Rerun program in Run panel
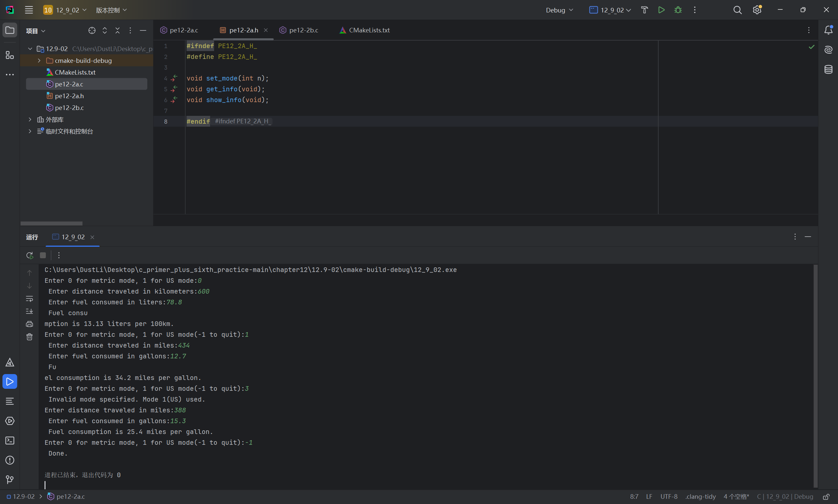This screenshot has height=504, width=838. coord(29,255)
